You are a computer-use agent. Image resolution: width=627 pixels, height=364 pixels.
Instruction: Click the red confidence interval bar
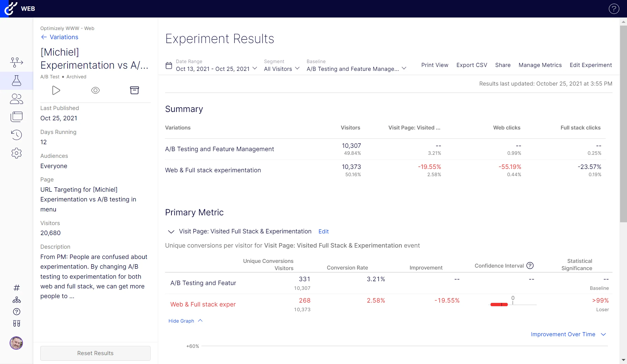click(x=499, y=305)
